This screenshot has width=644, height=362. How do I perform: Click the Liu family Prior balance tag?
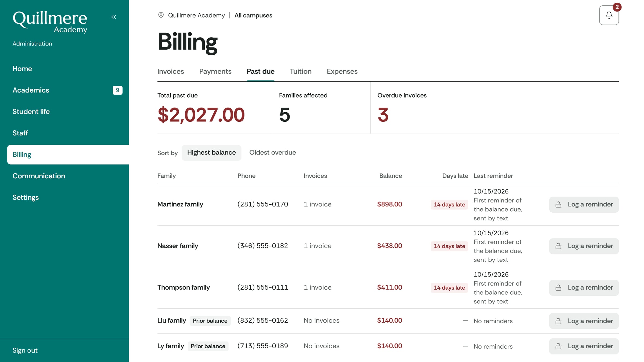tap(210, 321)
